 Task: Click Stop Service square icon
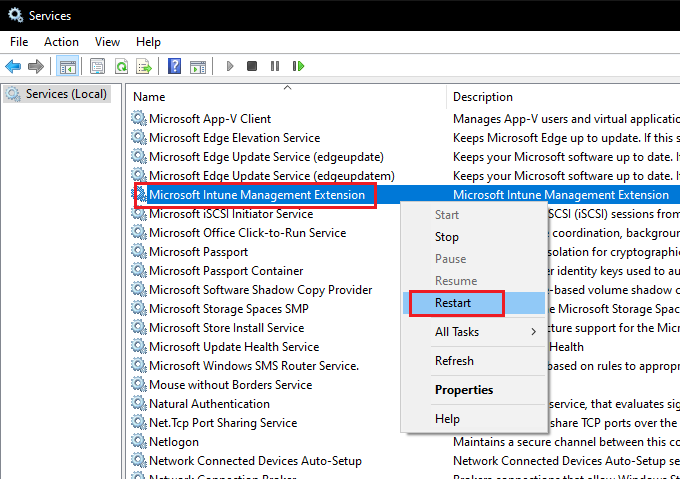point(252,66)
